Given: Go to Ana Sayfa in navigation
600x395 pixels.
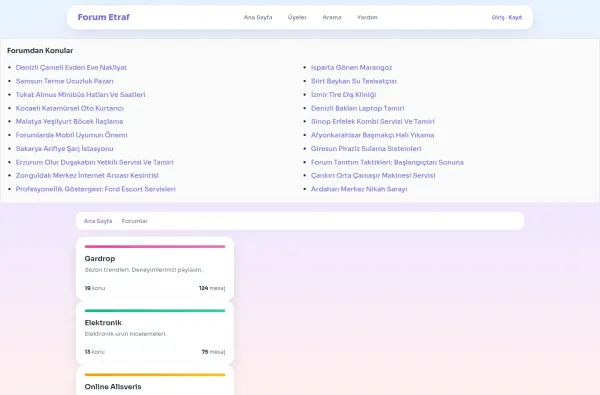Looking at the screenshot, I should click(258, 17).
